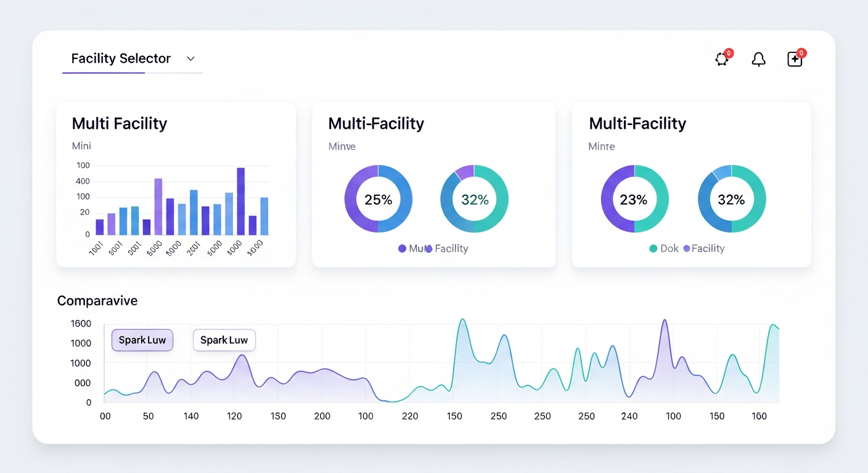The image size is (868, 473).
Task: Click the 25% donut chart
Action: click(378, 199)
